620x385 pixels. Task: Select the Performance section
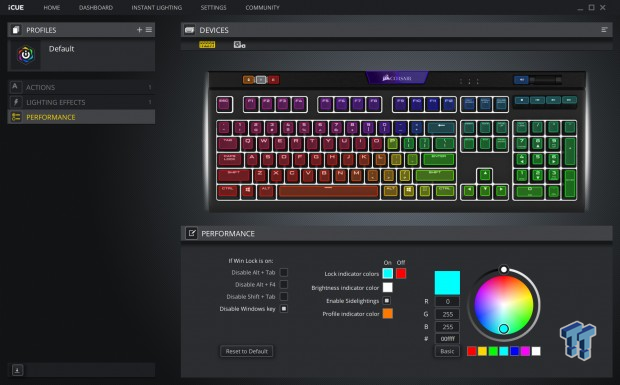pos(81,117)
